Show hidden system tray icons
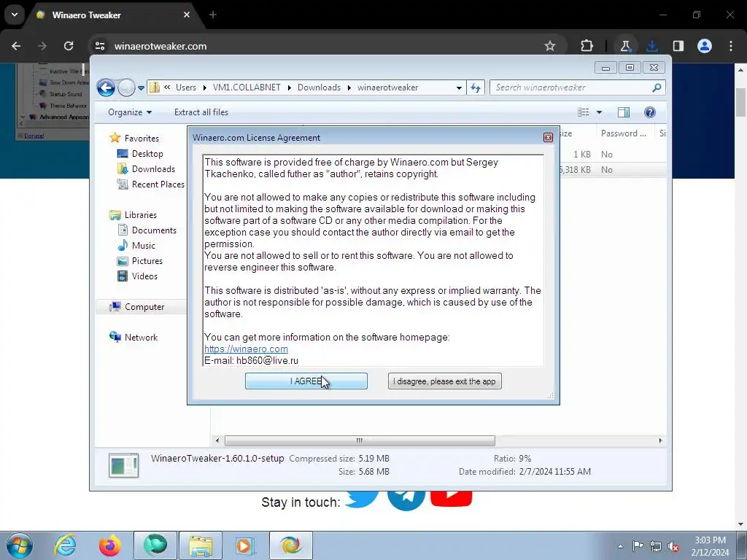 [620, 546]
